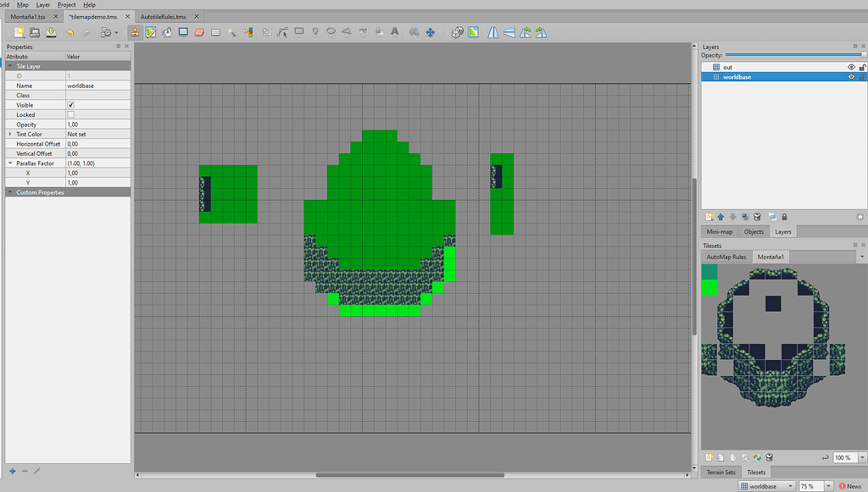The height and width of the screenshot is (492, 868).
Task: Hide the out layer
Action: tap(851, 67)
